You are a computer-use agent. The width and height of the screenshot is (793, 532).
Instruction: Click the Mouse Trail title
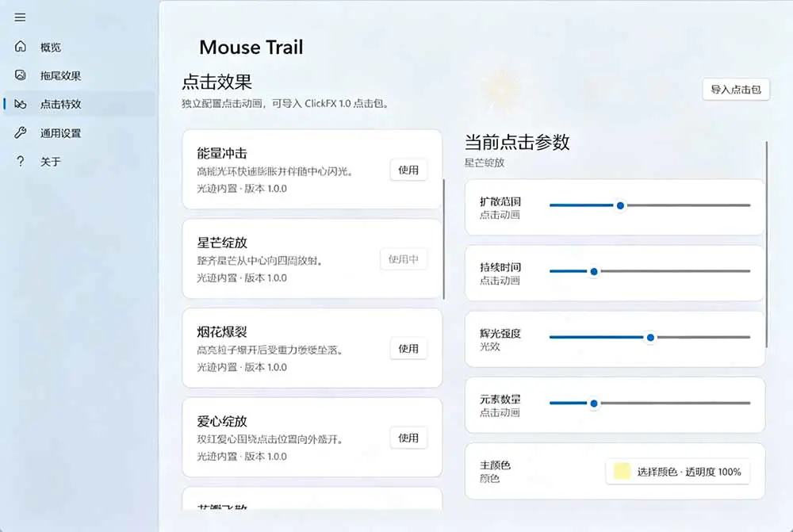(x=251, y=47)
